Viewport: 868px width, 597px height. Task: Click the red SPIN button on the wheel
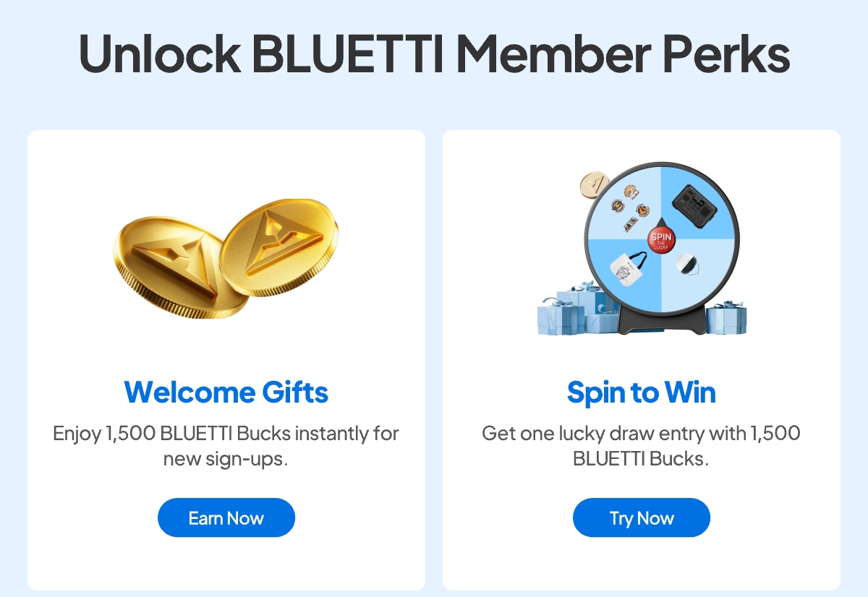point(660,241)
